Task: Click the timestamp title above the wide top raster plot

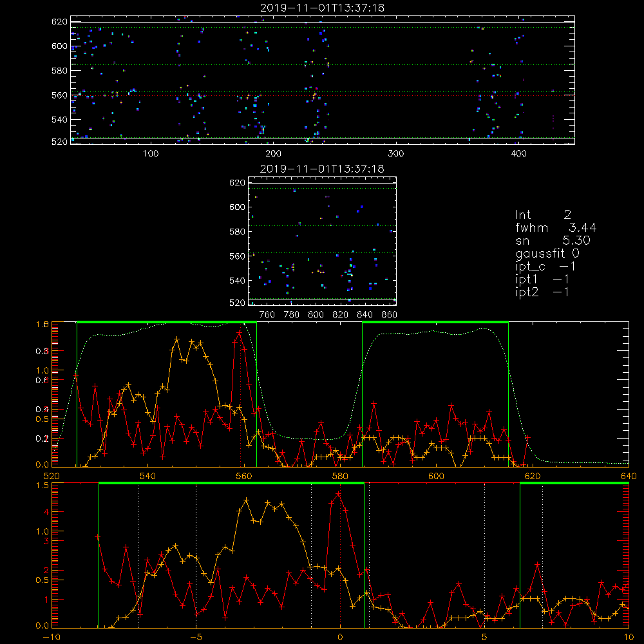Action: 322,8
